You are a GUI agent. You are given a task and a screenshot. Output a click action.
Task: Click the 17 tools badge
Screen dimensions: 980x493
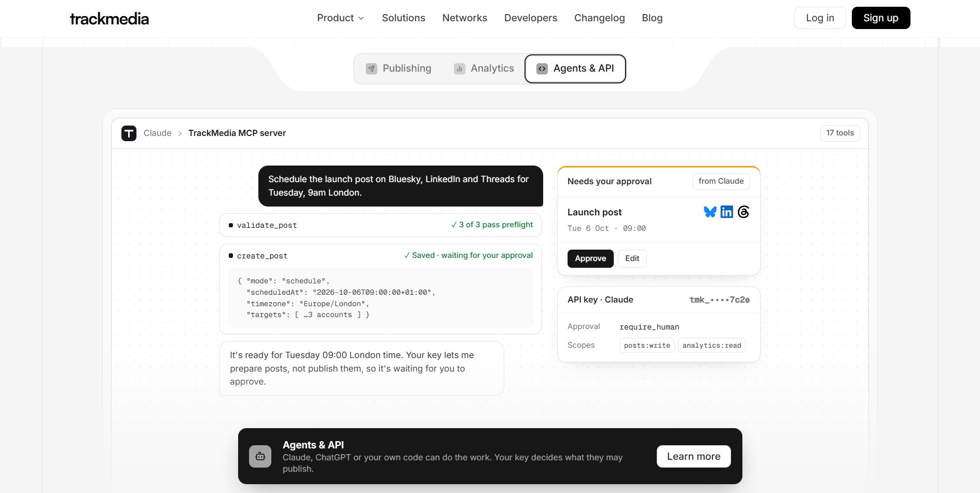click(x=840, y=133)
